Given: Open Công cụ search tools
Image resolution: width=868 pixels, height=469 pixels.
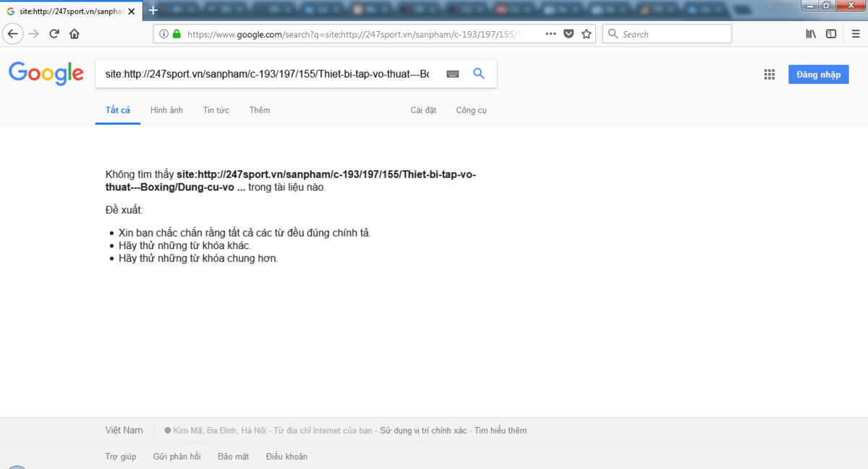Looking at the screenshot, I should [472, 110].
